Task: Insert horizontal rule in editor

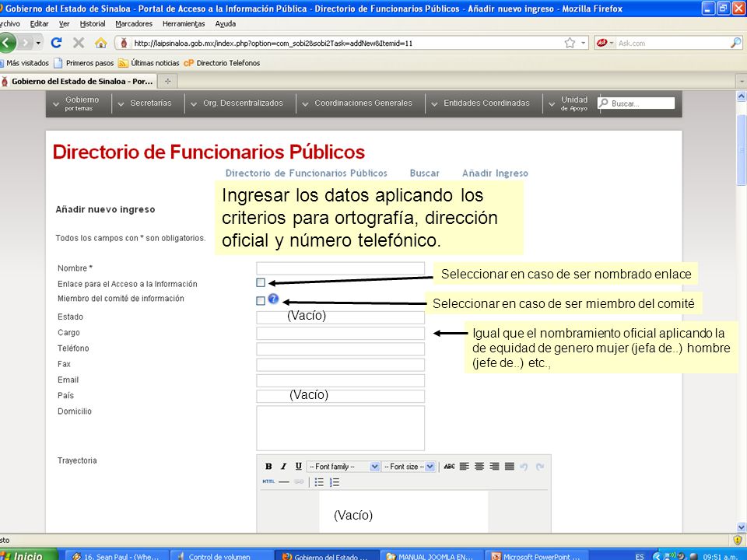Action: (284, 482)
